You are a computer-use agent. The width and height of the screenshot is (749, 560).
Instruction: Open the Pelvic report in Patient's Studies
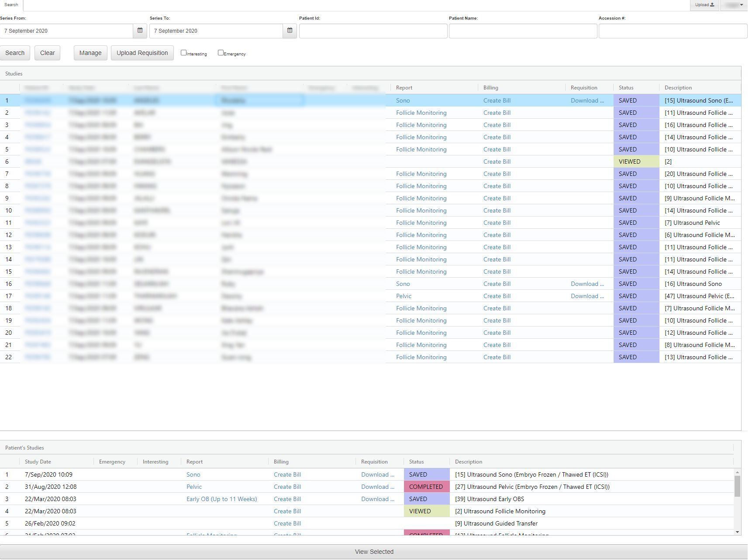[194, 486]
